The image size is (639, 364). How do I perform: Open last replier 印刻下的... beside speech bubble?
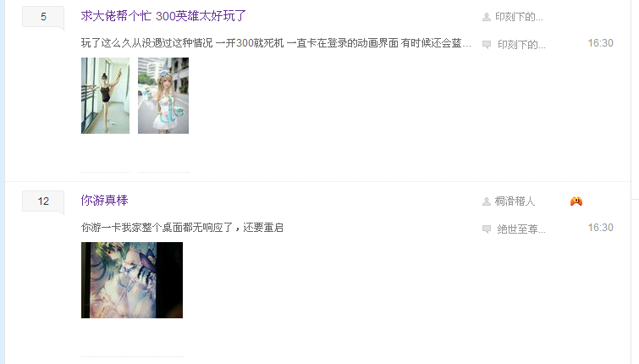[x=521, y=44]
